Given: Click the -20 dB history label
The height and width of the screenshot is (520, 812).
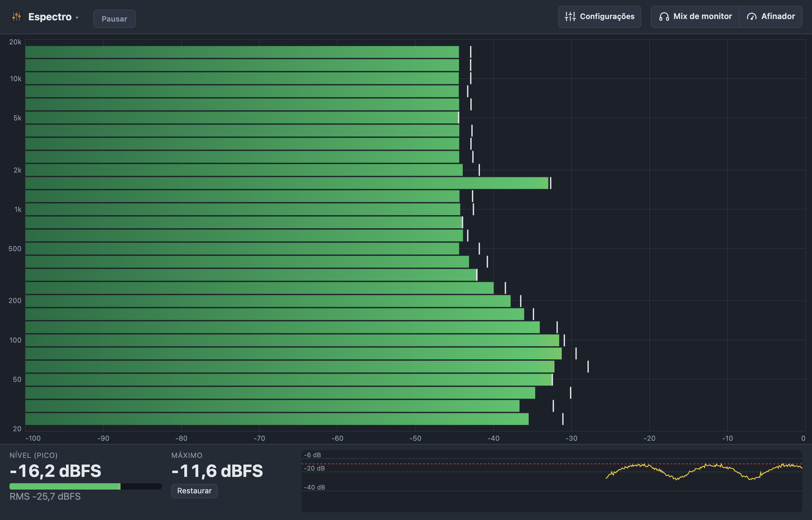Looking at the screenshot, I should pos(314,468).
